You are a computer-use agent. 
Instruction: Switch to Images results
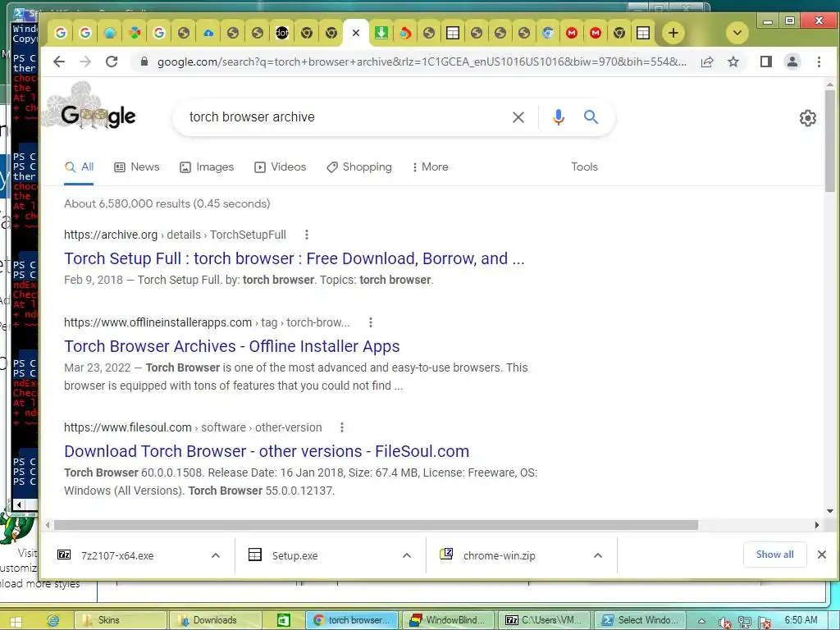[x=207, y=167]
